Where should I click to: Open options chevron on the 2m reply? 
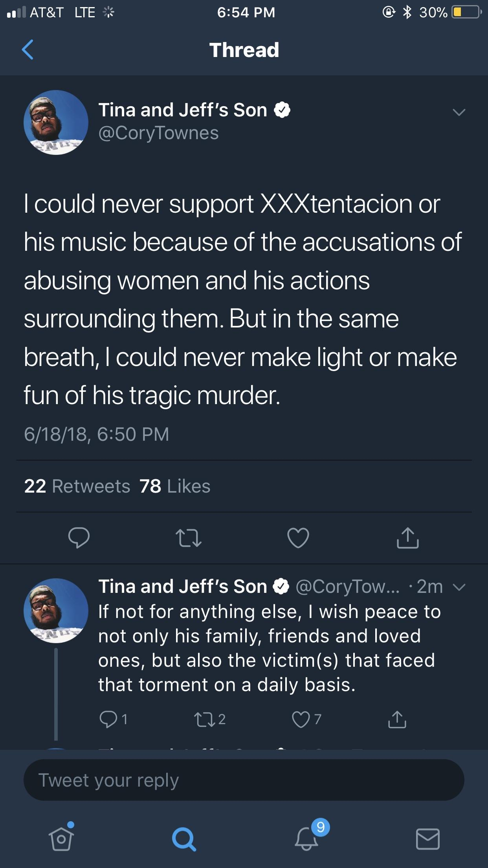459,587
